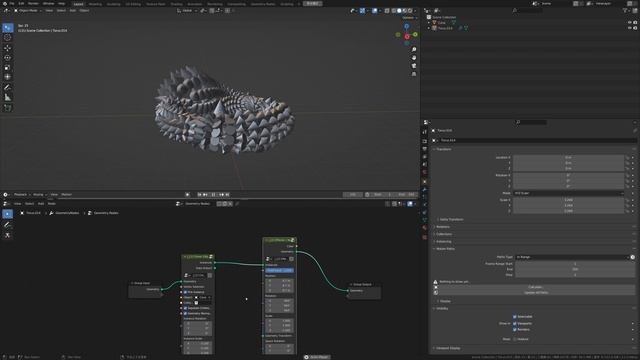Open the Render properties tab

424,141
